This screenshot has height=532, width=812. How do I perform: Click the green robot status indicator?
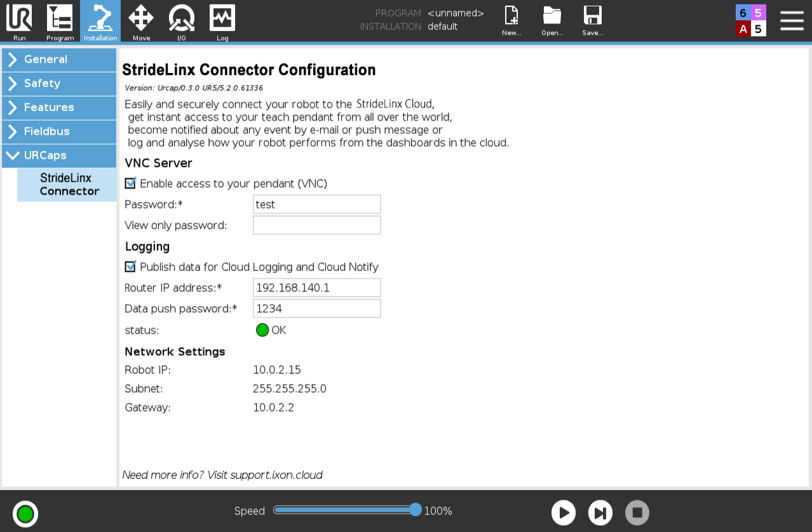pos(25,514)
